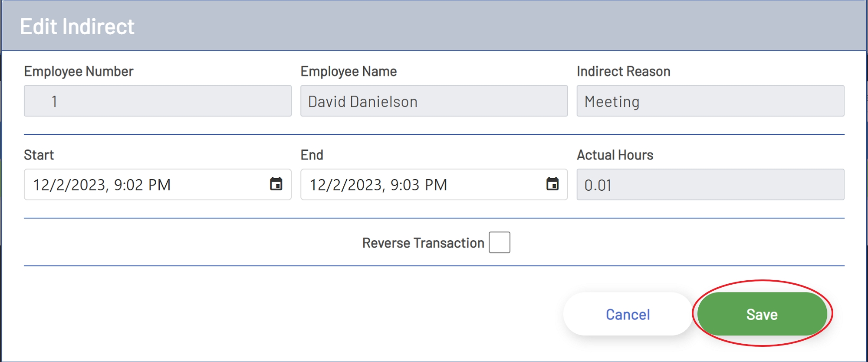
Task: Tick the Reverse Transaction checkbox
Action: 499,242
